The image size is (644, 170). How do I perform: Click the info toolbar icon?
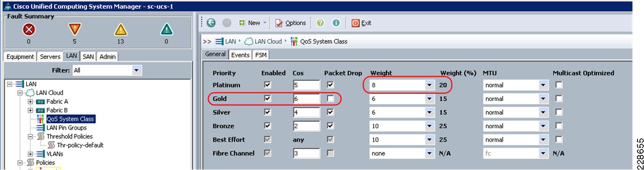[x=336, y=23]
